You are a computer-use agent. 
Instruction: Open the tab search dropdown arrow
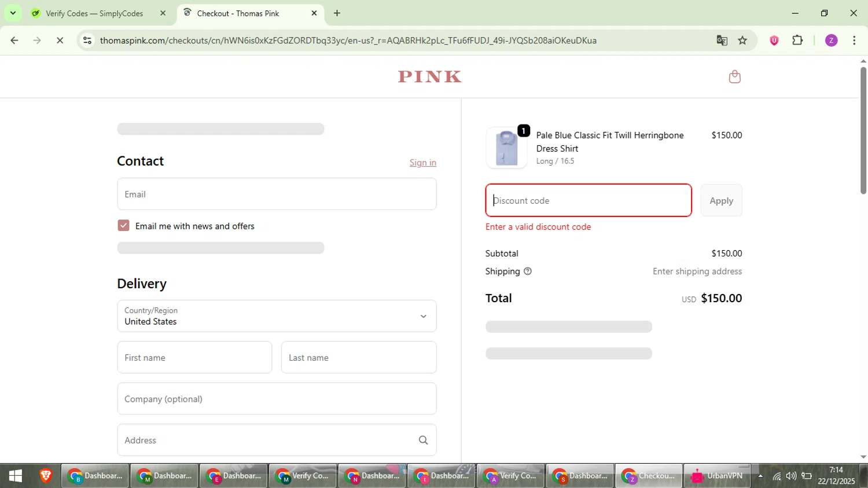(x=13, y=13)
